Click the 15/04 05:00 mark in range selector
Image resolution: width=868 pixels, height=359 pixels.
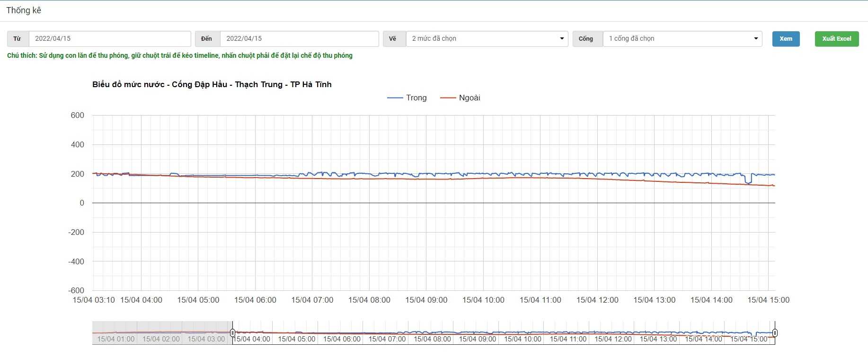click(x=297, y=339)
